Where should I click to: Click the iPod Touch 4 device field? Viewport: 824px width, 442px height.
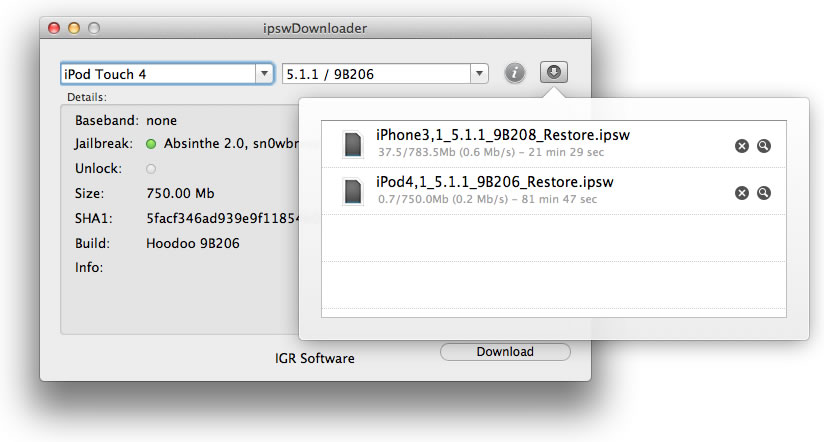[x=159, y=74]
